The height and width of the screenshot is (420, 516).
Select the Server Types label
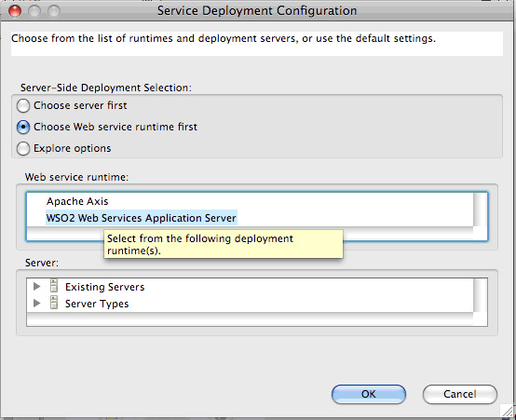click(97, 304)
